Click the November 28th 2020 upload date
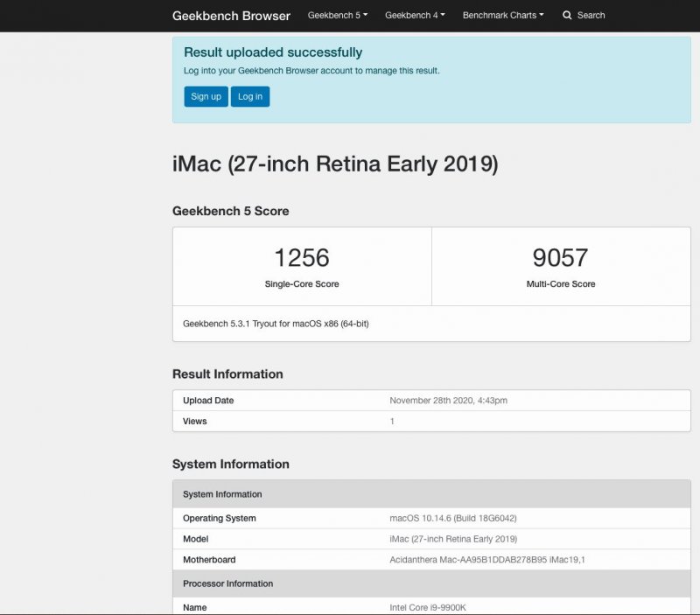Viewport: 700px width, 615px height. point(448,401)
